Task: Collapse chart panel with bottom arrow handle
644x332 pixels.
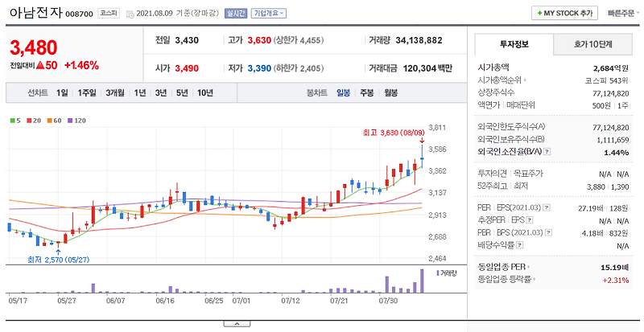Action: click(237, 324)
